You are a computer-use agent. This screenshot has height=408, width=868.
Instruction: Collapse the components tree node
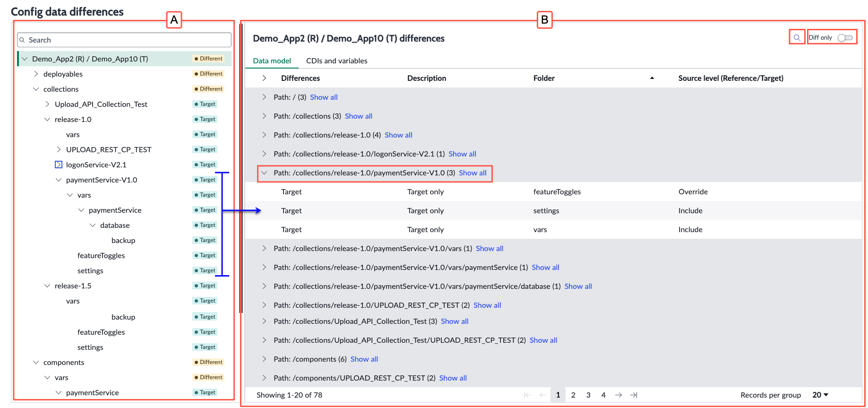pyautogui.click(x=36, y=362)
